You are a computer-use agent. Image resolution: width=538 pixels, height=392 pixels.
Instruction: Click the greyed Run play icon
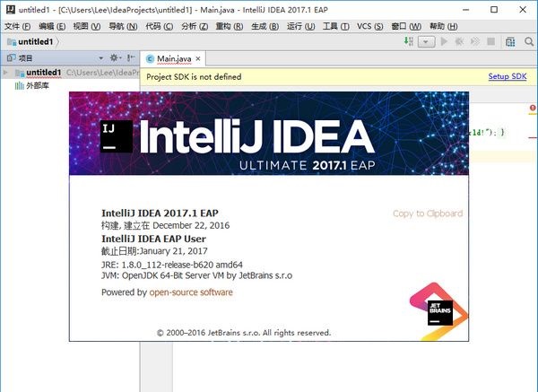444,41
